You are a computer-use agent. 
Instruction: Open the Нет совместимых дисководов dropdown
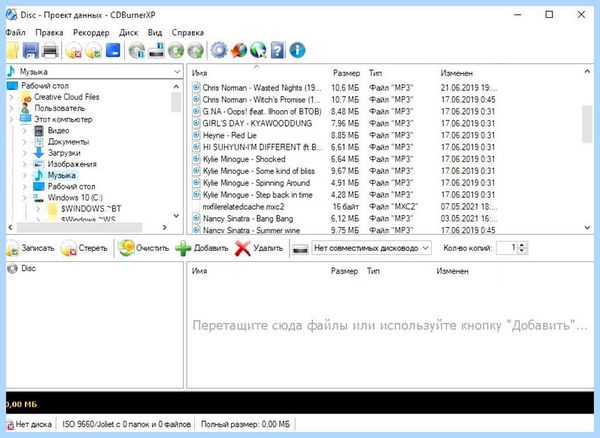[x=426, y=248]
